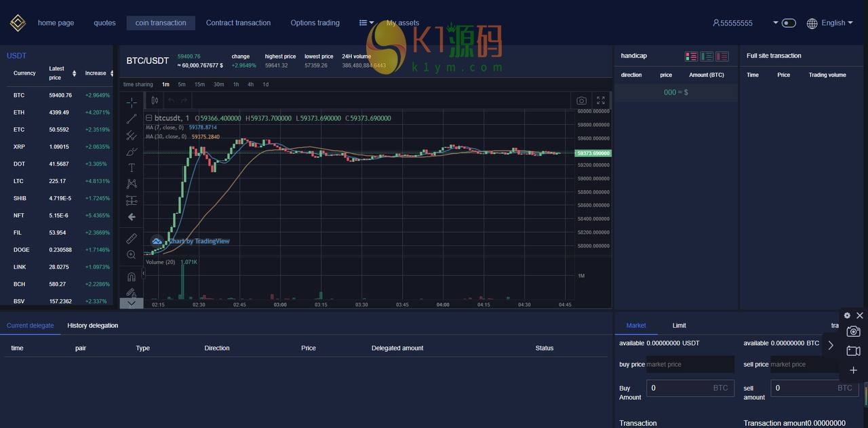Toggle the theme switch in header
This screenshot has width=868, height=428.
click(788, 23)
